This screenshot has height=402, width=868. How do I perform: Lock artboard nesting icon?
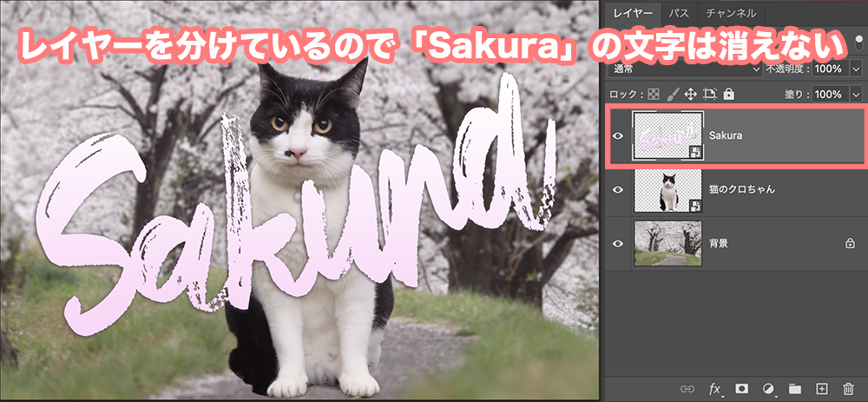coord(710,94)
